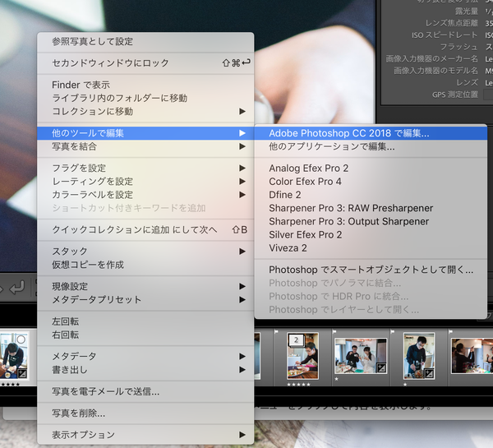Click レンズ焦点距離 metadata label

pyautogui.click(x=451, y=23)
